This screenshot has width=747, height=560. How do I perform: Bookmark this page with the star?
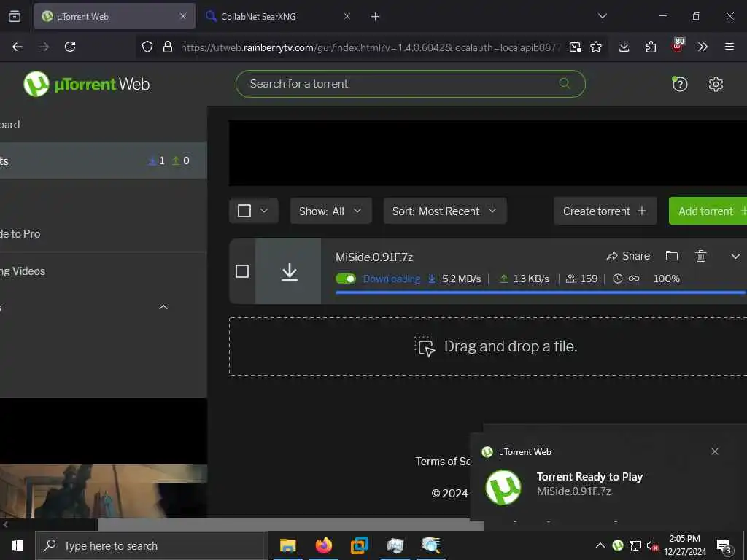(x=595, y=47)
